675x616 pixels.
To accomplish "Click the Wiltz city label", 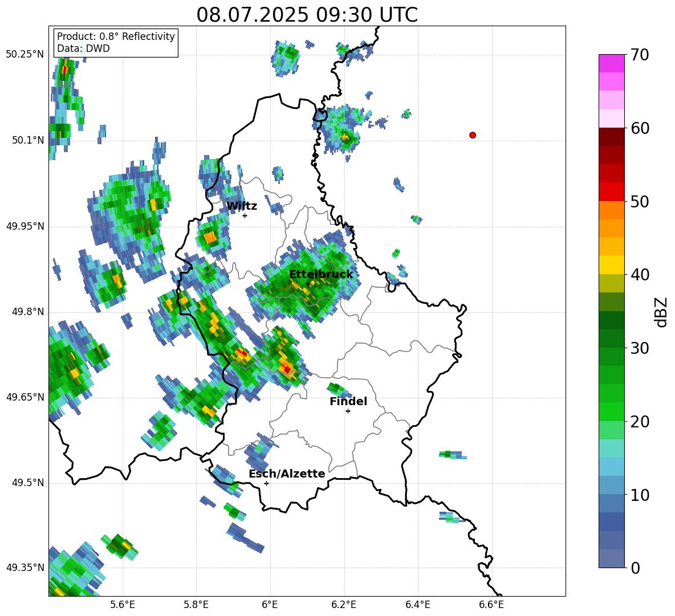I will click(242, 206).
